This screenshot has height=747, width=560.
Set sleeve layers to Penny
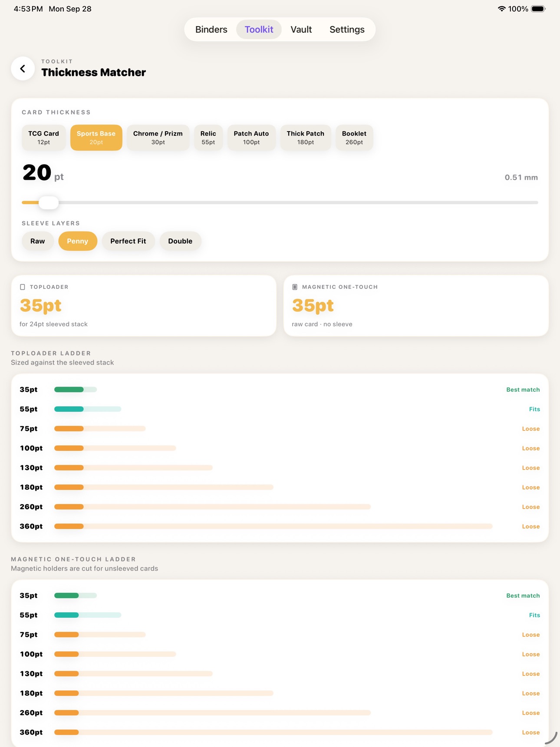78,241
